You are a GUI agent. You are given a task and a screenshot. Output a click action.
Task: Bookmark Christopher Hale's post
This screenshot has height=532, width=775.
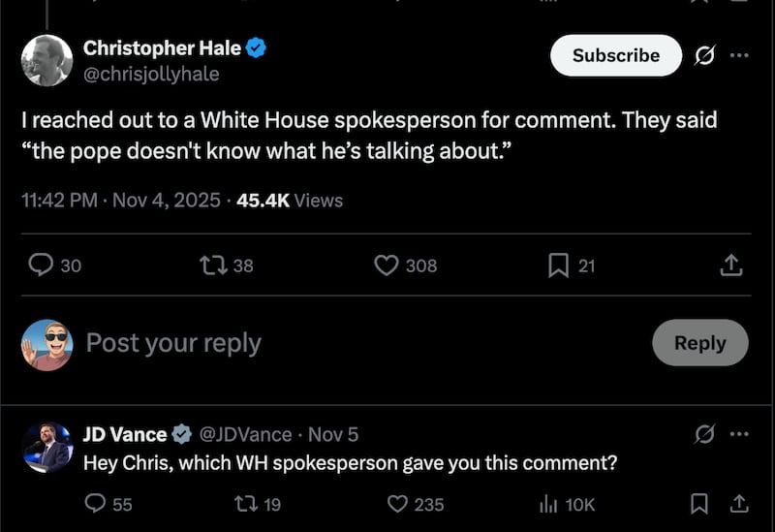558,265
